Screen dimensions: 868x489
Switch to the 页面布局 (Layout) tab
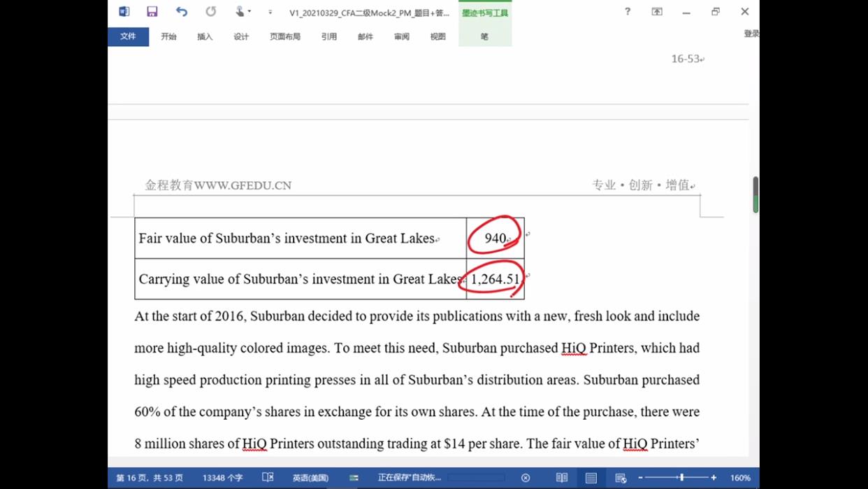[285, 36]
